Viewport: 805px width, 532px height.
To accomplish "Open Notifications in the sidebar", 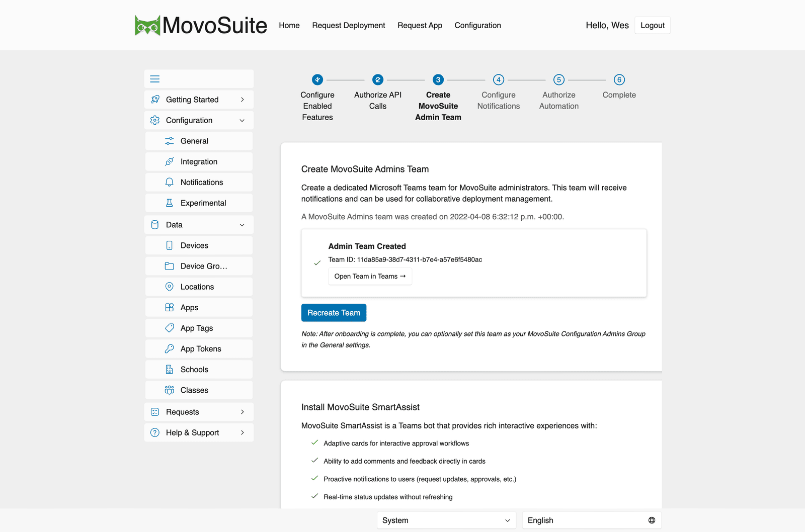I will [x=199, y=182].
